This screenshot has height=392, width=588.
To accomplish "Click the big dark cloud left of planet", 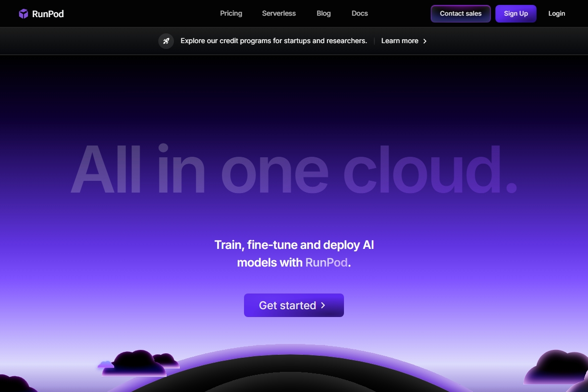I will [x=135, y=364].
